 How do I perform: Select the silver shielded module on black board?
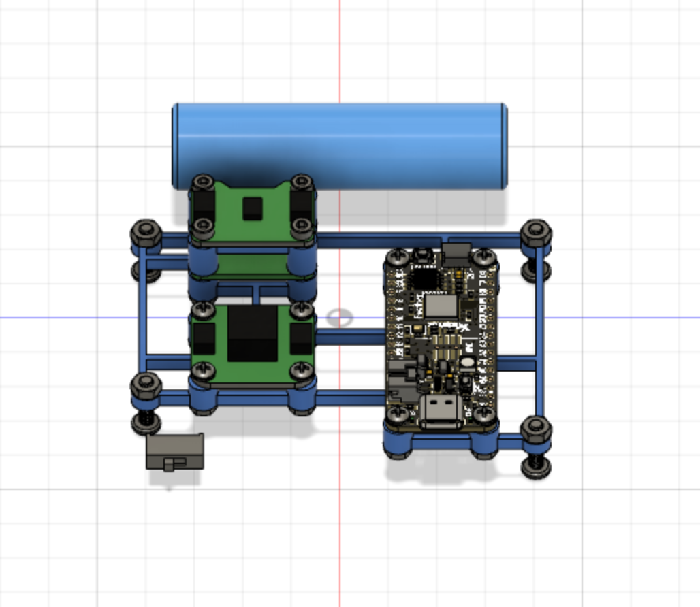pyautogui.click(x=441, y=306)
